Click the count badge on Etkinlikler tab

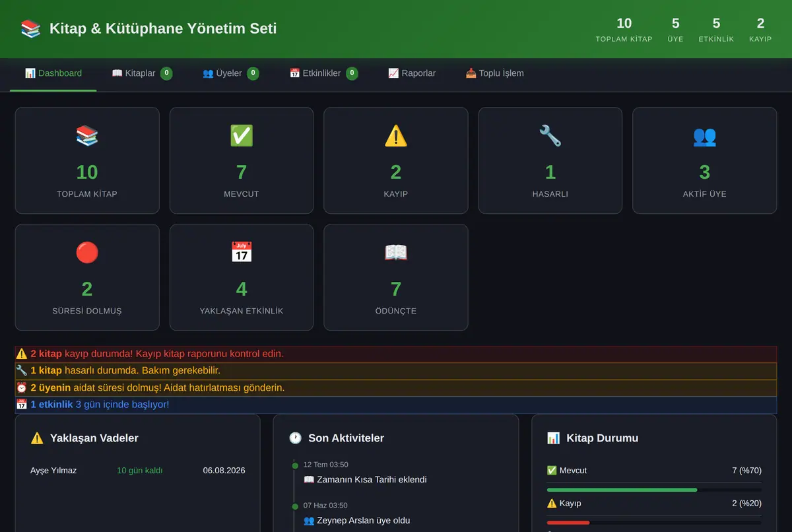point(352,73)
